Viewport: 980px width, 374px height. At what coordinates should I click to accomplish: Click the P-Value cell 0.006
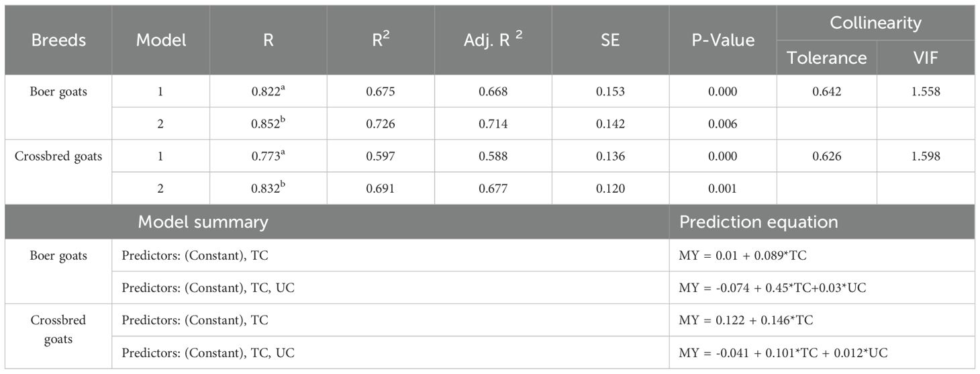(723, 124)
